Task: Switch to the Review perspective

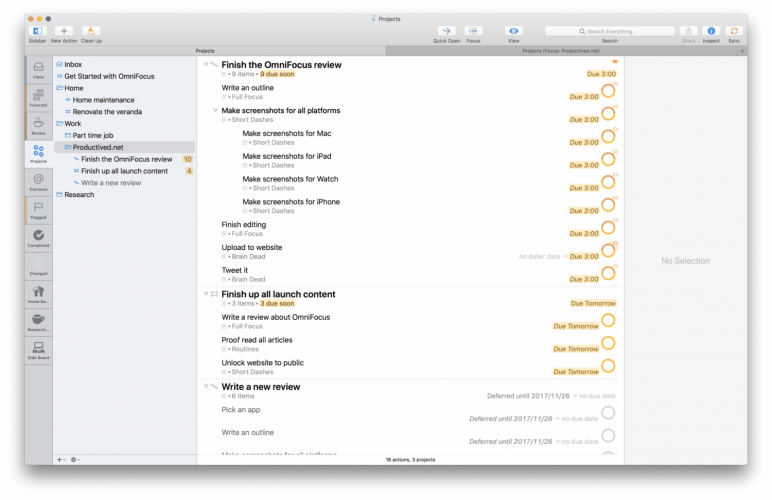Action: coord(38,126)
